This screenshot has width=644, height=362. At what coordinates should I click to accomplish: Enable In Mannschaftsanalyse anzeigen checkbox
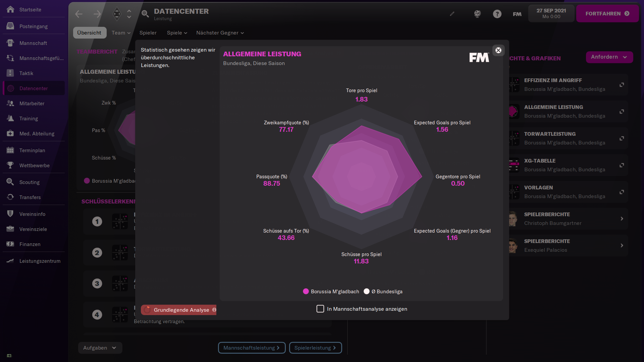[x=320, y=309]
